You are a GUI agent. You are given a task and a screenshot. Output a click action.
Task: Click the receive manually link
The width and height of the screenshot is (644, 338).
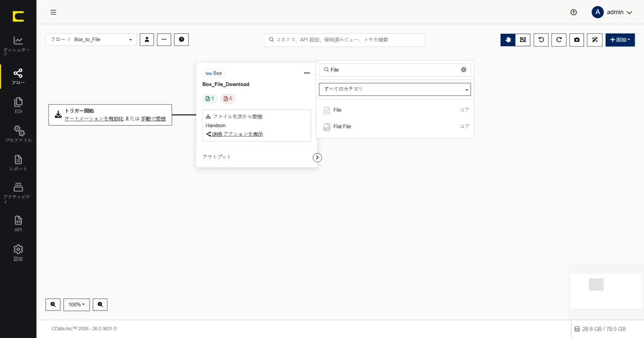pos(153,119)
